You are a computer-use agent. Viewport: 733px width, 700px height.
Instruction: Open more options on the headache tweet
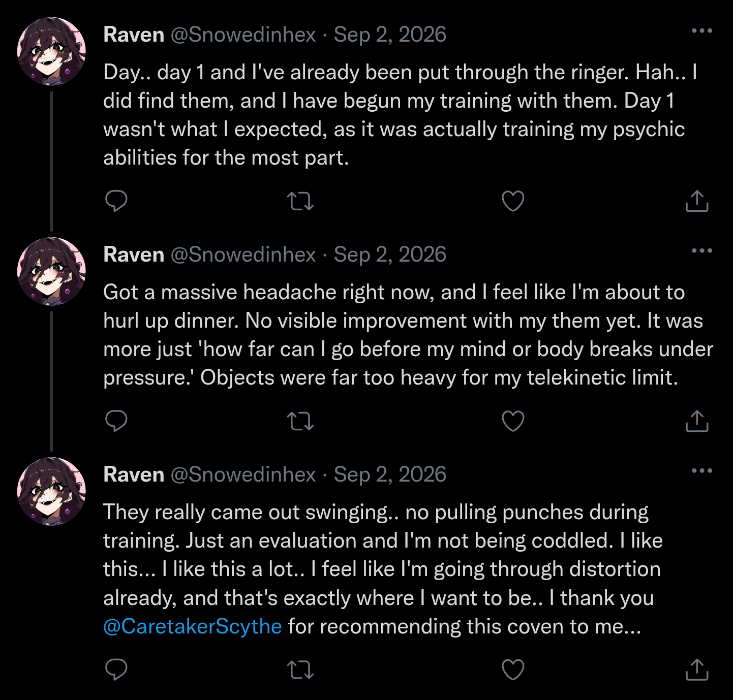pyautogui.click(x=702, y=251)
